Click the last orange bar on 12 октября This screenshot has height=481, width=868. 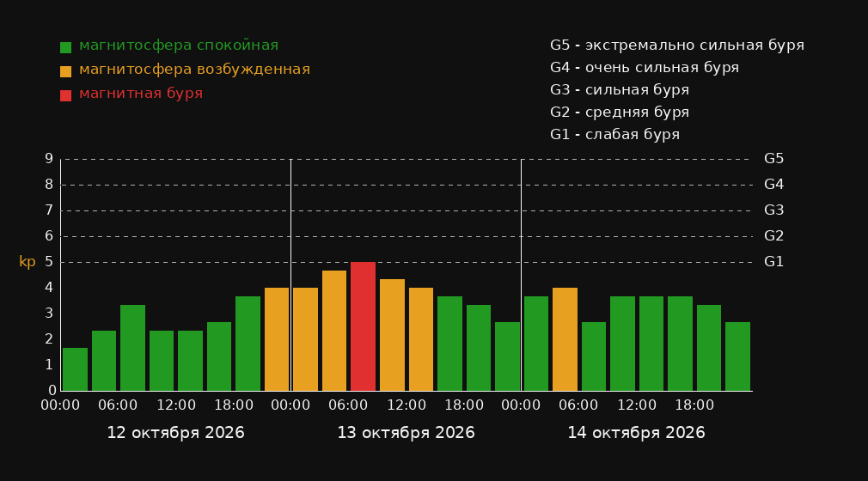pos(277,339)
